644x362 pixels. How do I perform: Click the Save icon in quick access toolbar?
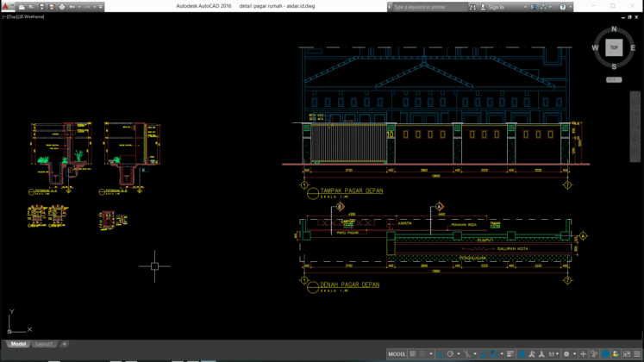point(42,7)
